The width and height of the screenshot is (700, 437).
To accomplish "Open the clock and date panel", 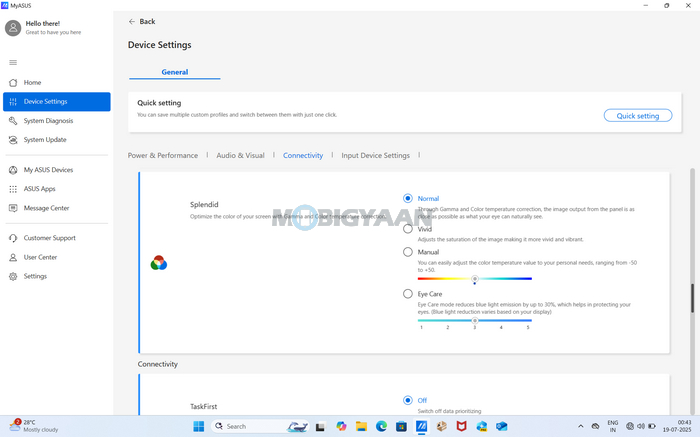I will click(677, 426).
